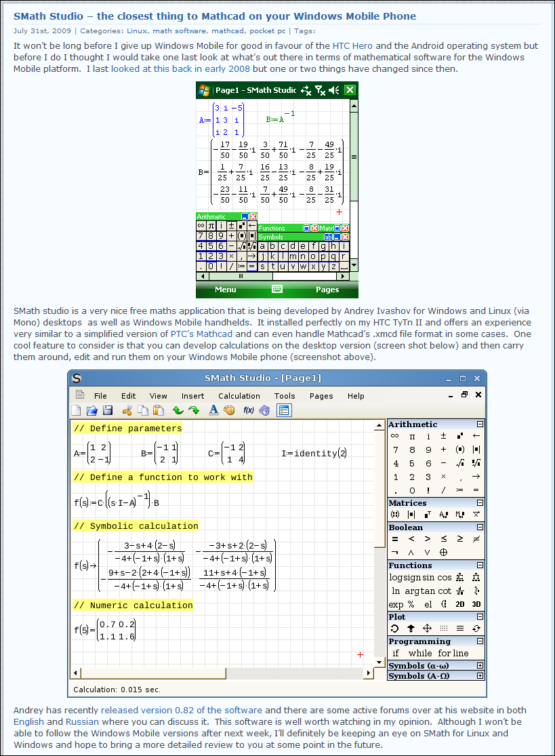Open the f(x) function insert tool
Viewport: 555px width, 756px height.
[248, 410]
